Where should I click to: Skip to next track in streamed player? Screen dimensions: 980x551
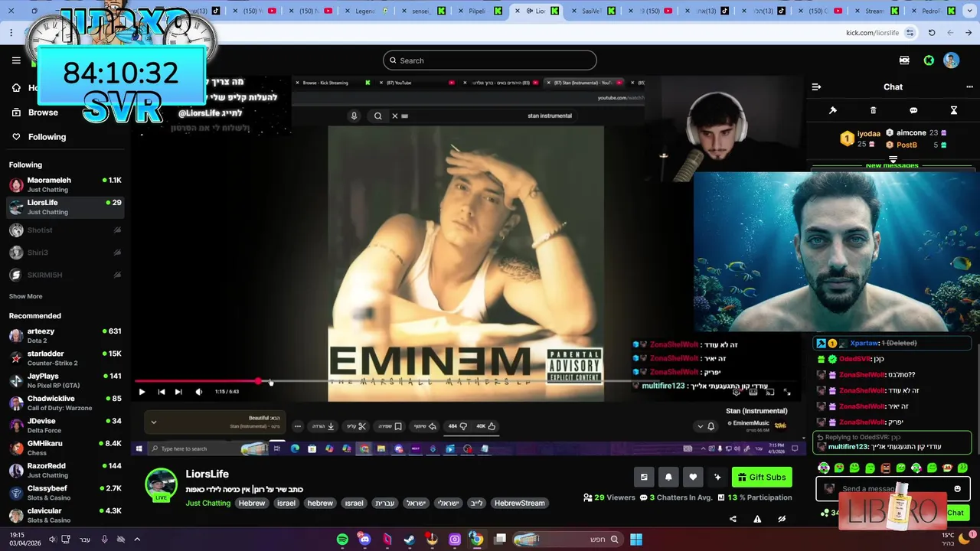178,392
